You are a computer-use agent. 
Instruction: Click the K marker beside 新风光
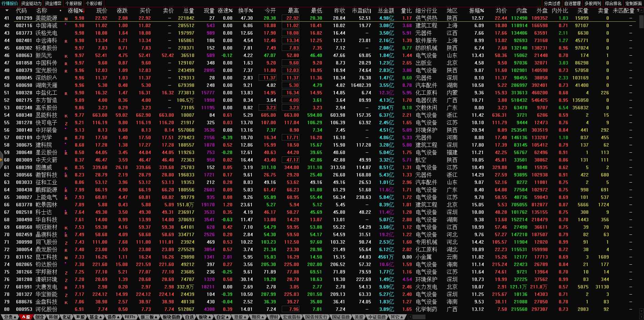coord(66,56)
